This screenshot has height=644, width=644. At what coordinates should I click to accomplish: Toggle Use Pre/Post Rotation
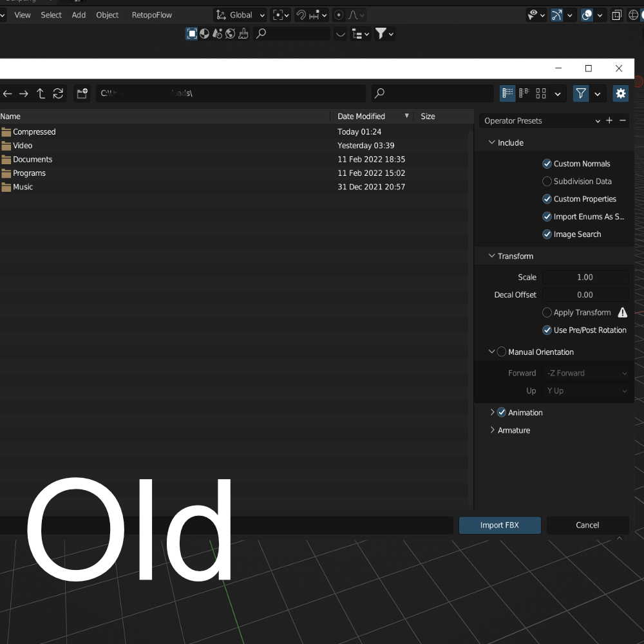tap(547, 330)
